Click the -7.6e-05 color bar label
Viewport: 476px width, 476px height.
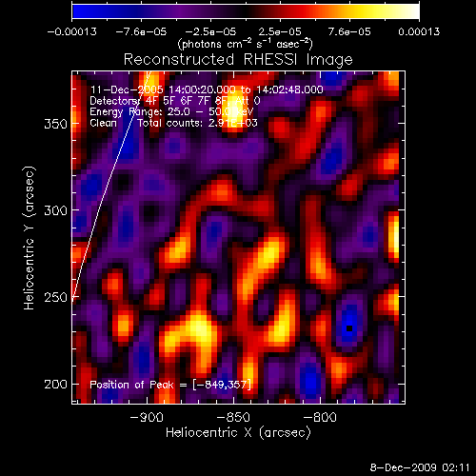tap(141, 31)
